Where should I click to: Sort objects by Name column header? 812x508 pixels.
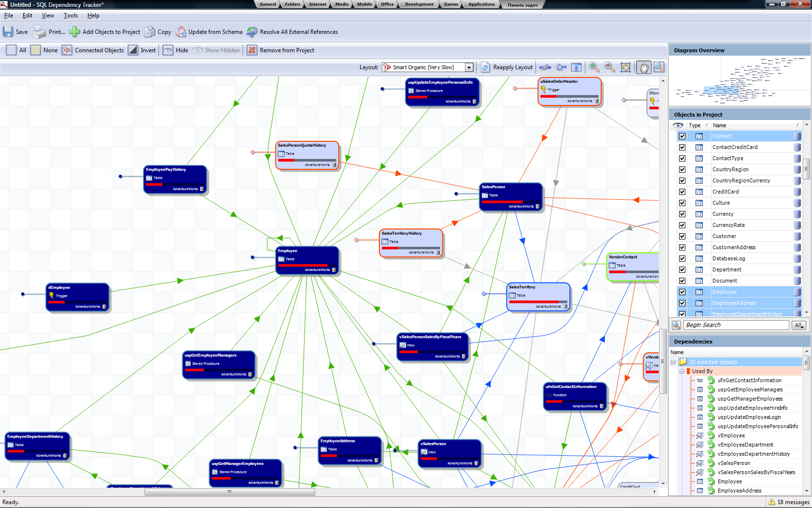coord(754,125)
